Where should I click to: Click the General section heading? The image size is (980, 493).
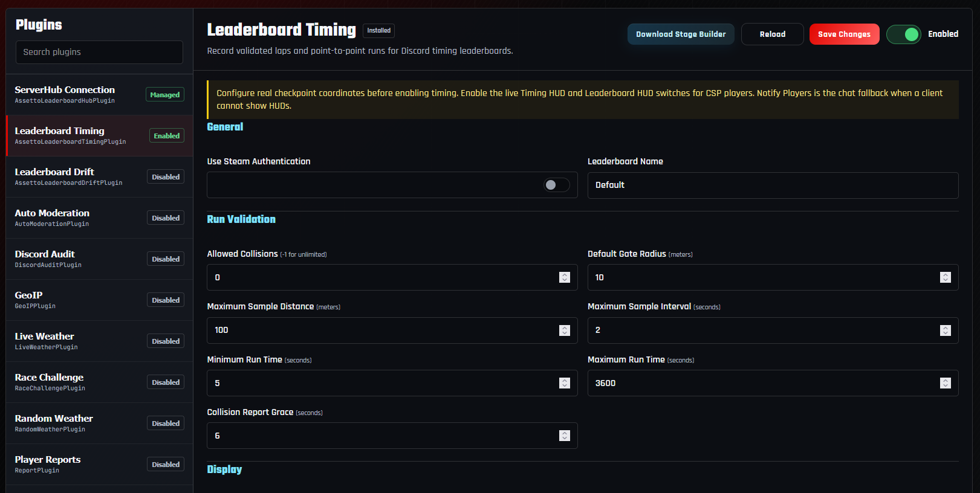pos(225,127)
